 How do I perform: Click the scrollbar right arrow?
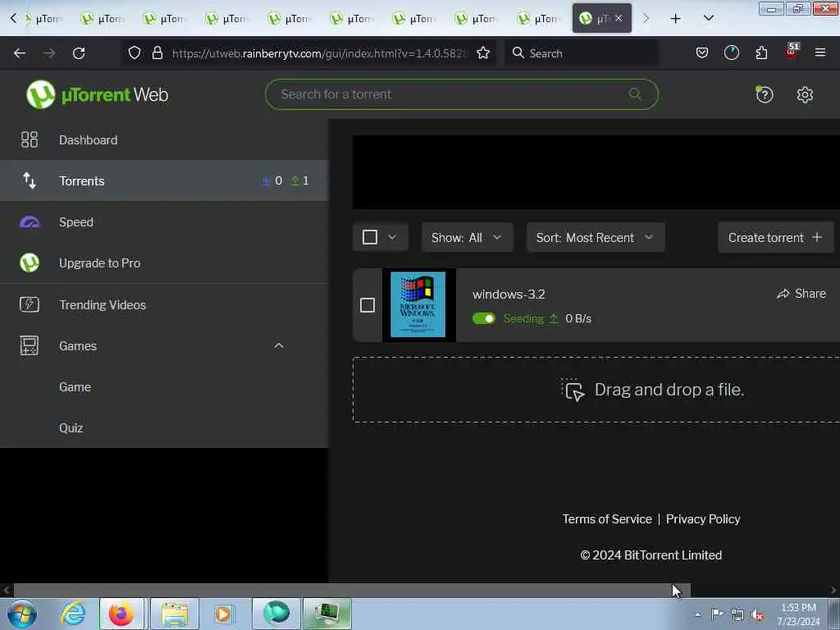point(833,590)
